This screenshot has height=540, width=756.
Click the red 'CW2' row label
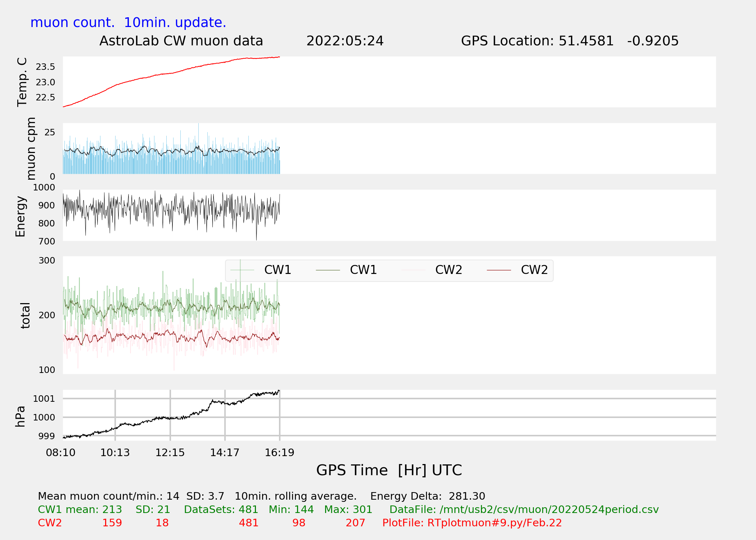coord(50,523)
